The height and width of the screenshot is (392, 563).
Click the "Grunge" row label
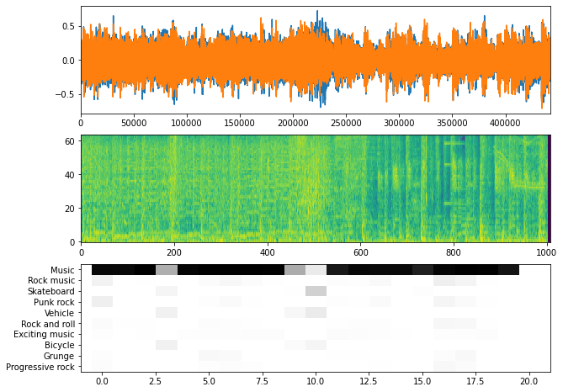[59, 356]
